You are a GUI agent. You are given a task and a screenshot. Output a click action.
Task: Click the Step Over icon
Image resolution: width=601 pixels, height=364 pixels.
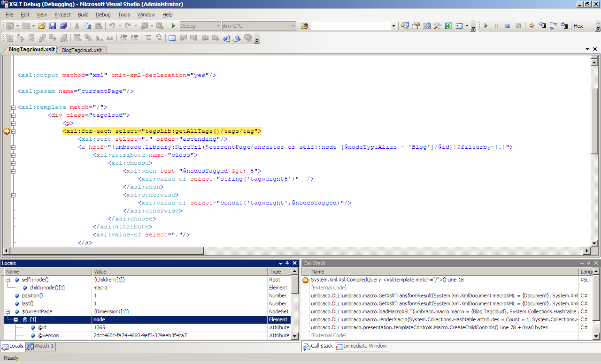554,26
